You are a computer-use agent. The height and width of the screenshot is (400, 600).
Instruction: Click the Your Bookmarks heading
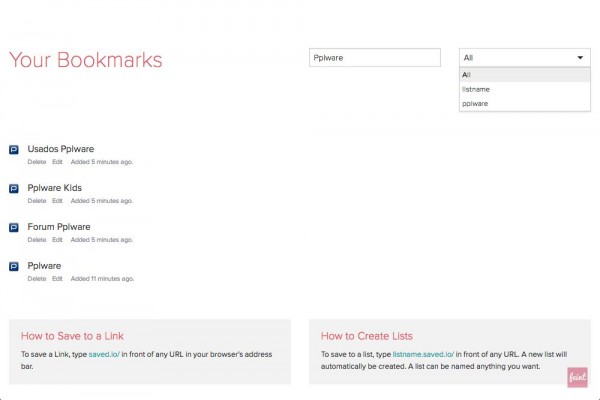86,60
